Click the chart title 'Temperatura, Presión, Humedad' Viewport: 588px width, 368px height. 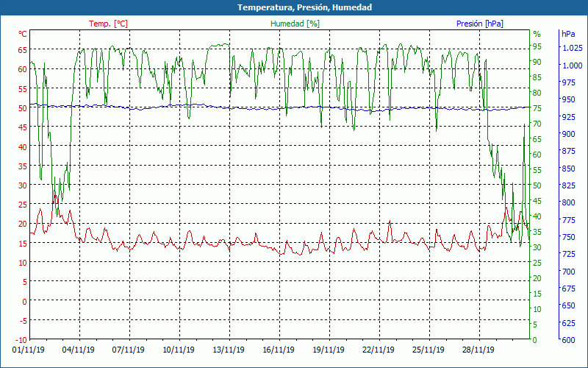point(304,7)
